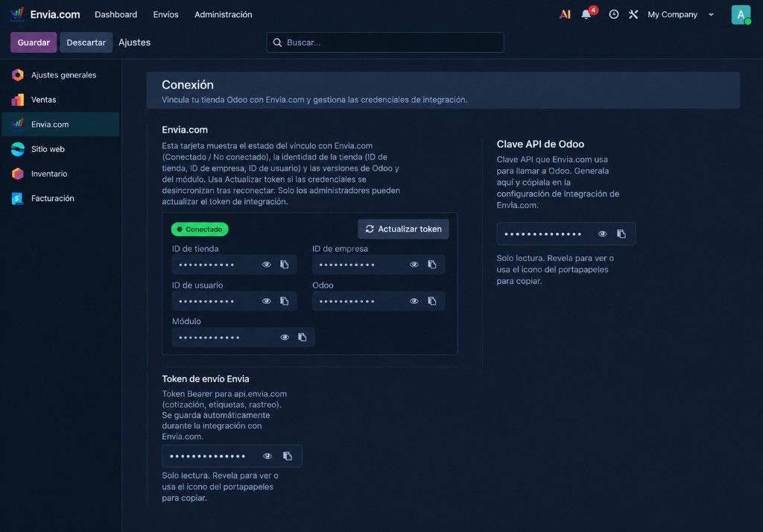763x532 pixels.
Task: Select Ajustes generales settings section
Action: [x=60, y=75]
